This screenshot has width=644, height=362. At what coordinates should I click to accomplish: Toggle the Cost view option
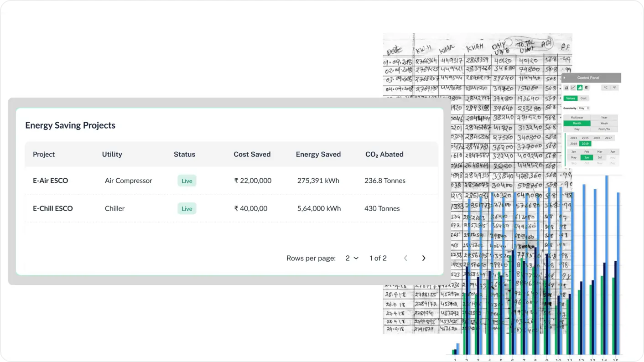pos(583,98)
